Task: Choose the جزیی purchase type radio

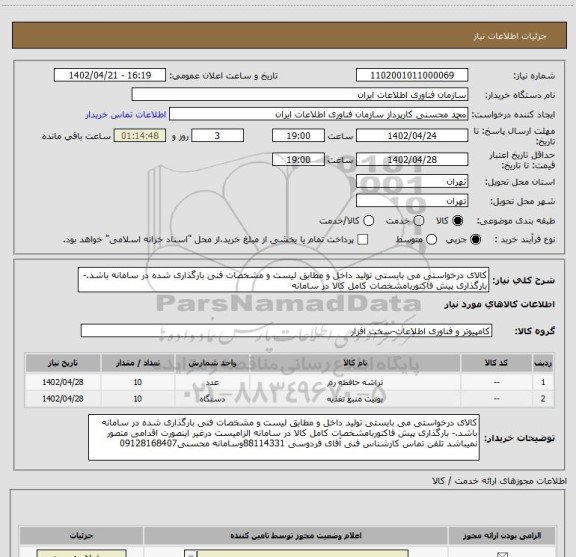Action: [x=476, y=240]
